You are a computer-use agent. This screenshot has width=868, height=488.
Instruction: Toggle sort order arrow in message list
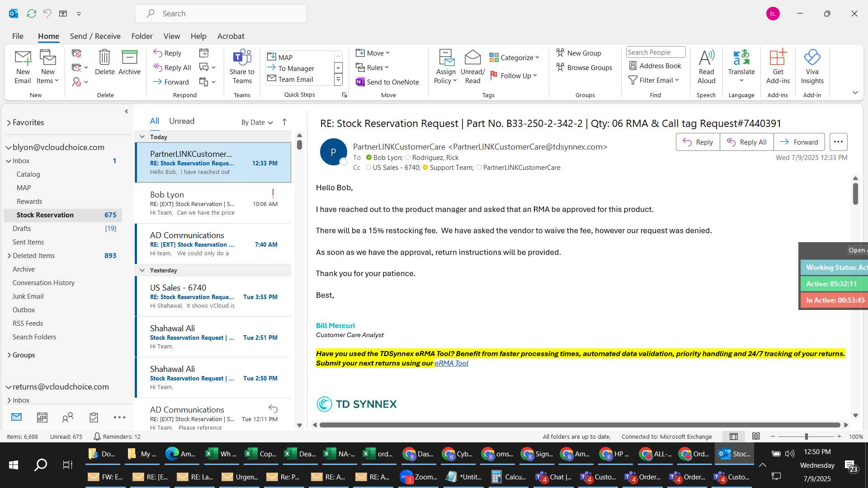click(284, 122)
